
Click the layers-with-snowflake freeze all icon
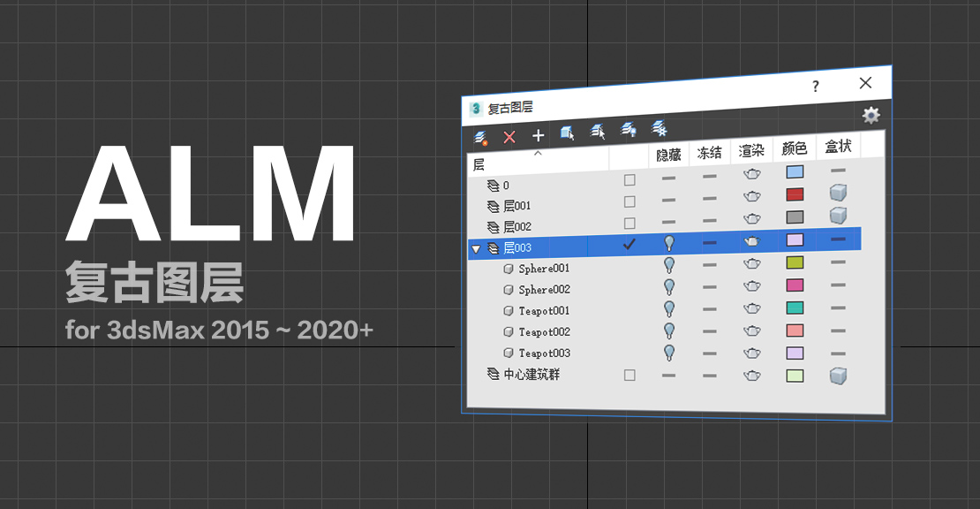pos(660,127)
